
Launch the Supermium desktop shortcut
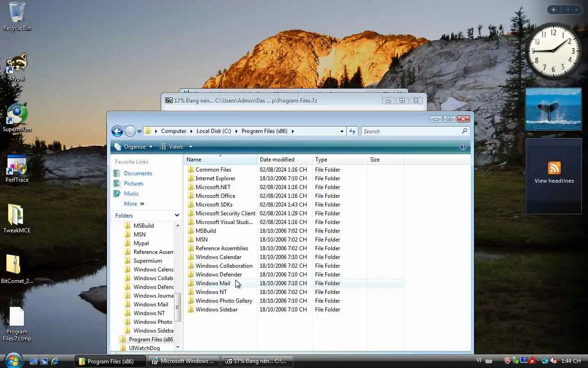click(x=17, y=117)
